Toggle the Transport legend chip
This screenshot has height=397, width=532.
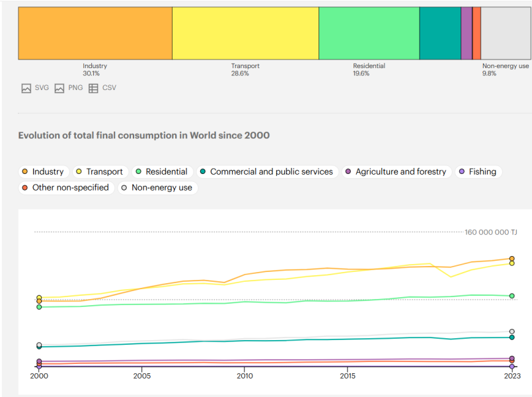pyautogui.click(x=99, y=171)
